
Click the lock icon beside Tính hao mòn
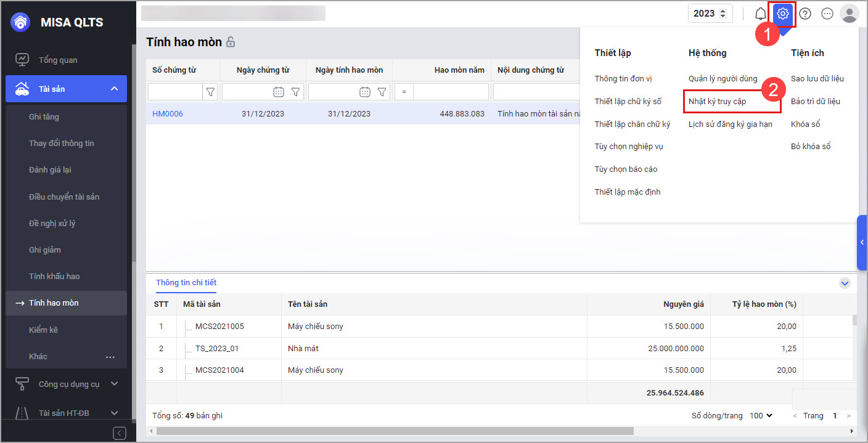pos(231,43)
